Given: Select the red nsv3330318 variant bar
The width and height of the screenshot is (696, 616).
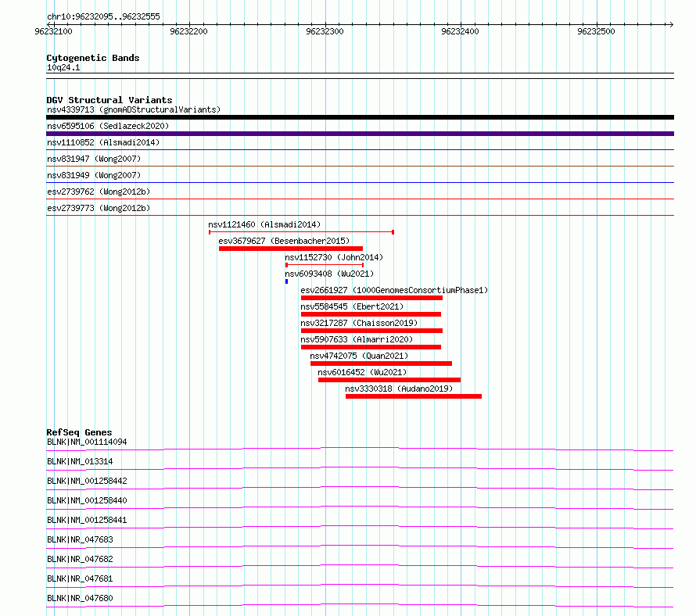Looking at the screenshot, I should point(414,396).
